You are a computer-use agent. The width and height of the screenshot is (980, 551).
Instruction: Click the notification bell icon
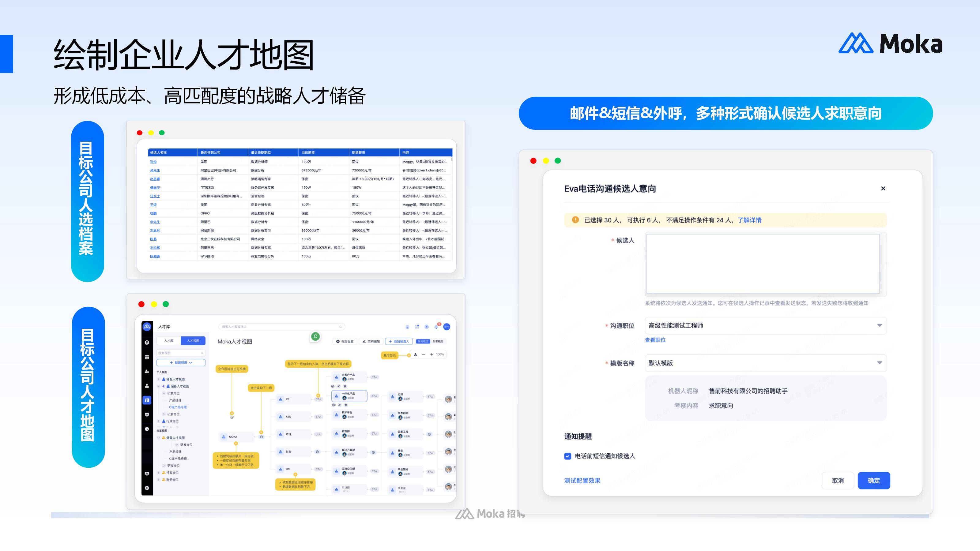pos(436,327)
